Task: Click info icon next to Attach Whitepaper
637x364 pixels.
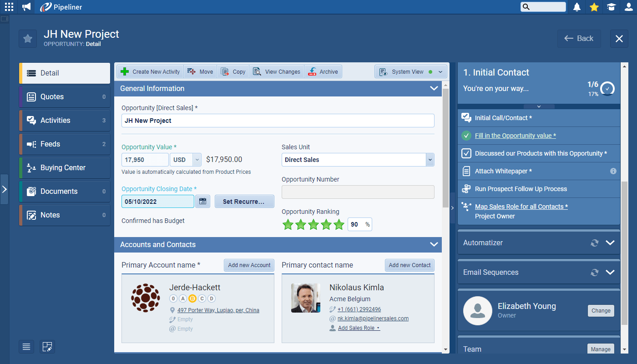Action: pyautogui.click(x=613, y=171)
